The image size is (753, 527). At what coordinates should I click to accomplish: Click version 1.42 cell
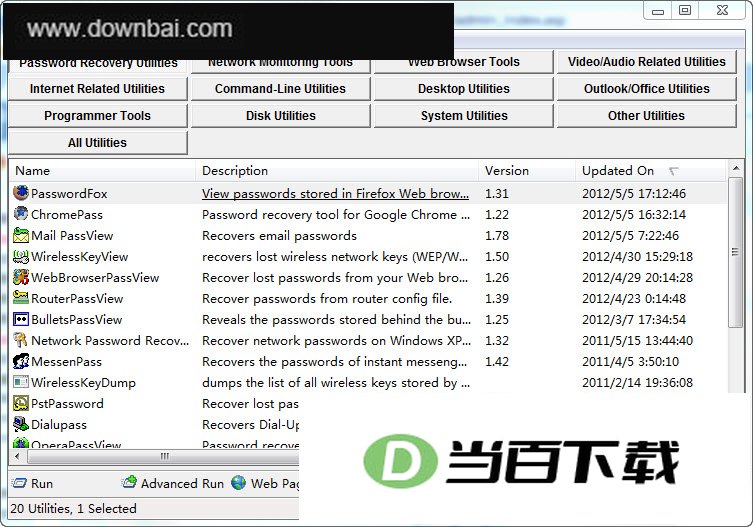[497, 362]
